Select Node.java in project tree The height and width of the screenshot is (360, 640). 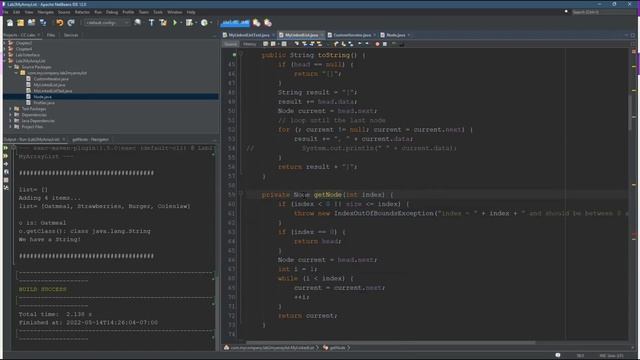pyautogui.click(x=42, y=97)
